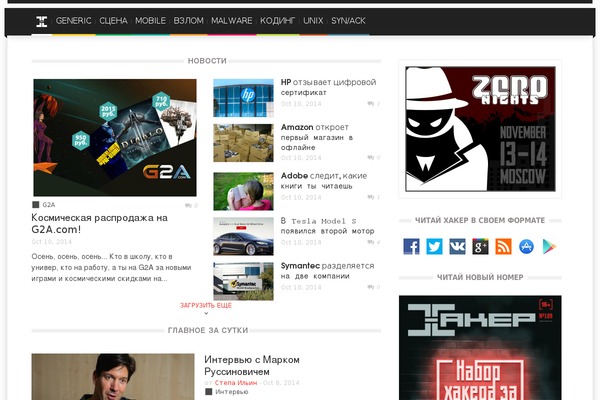Viewport: 600px width, 400px height.
Task: Open article HP отзывает цифровой сертификат
Action: 328,87
